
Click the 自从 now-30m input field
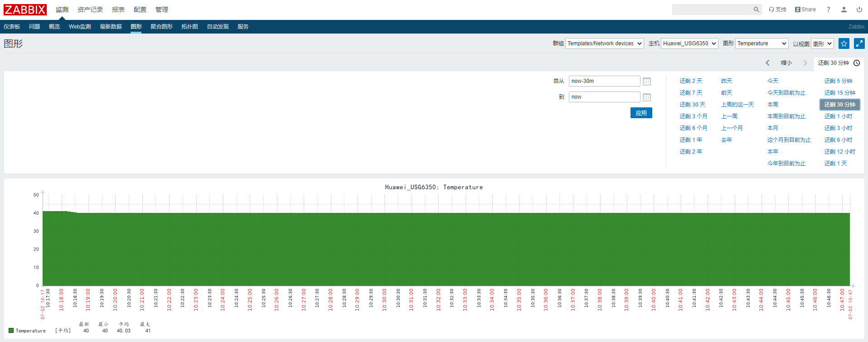click(605, 81)
